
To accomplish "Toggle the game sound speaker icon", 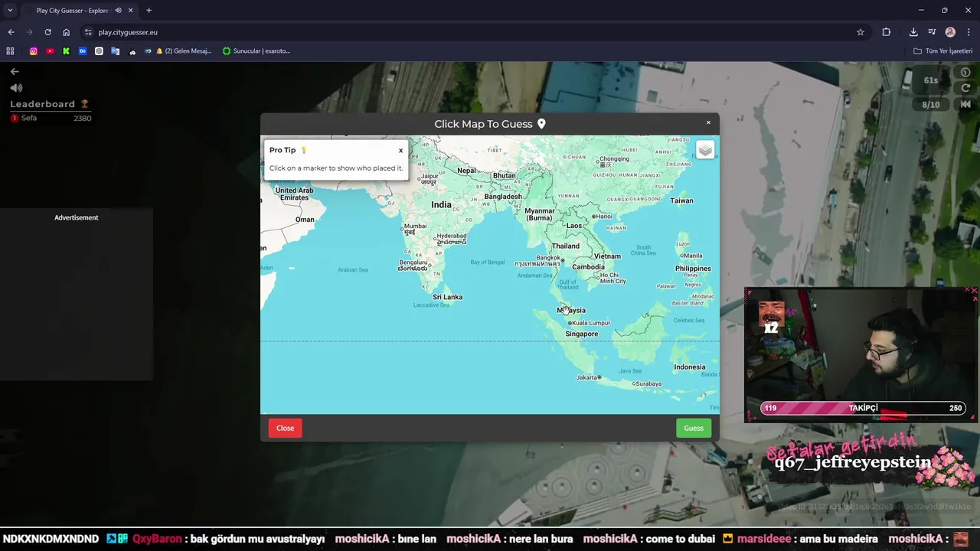I will click(16, 88).
